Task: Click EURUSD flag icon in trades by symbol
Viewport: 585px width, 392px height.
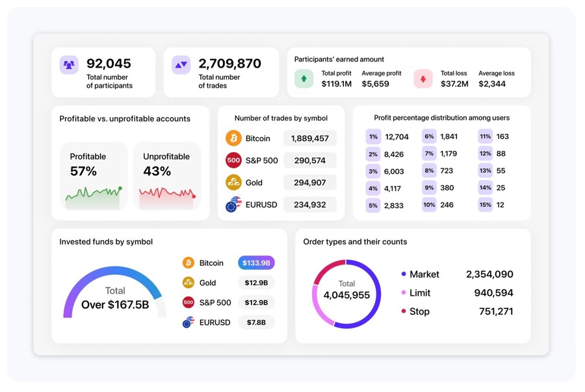Action: pyautogui.click(x=233, y=205)
